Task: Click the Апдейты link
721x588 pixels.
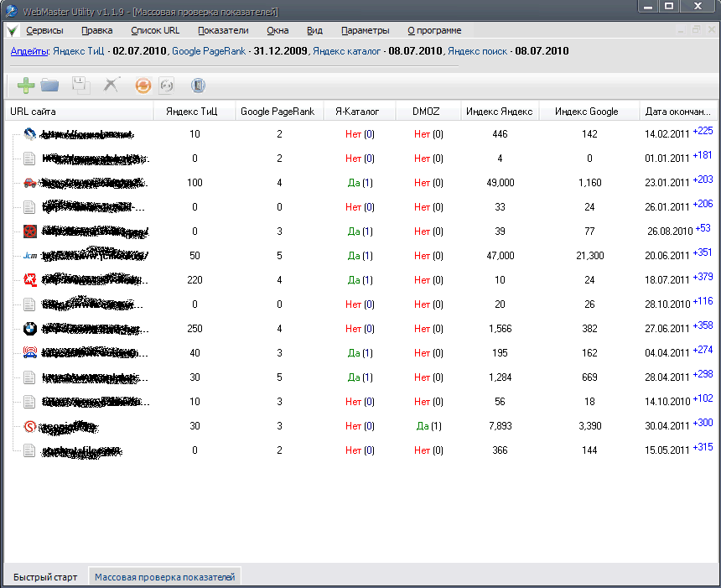Action: coord(29,51)
